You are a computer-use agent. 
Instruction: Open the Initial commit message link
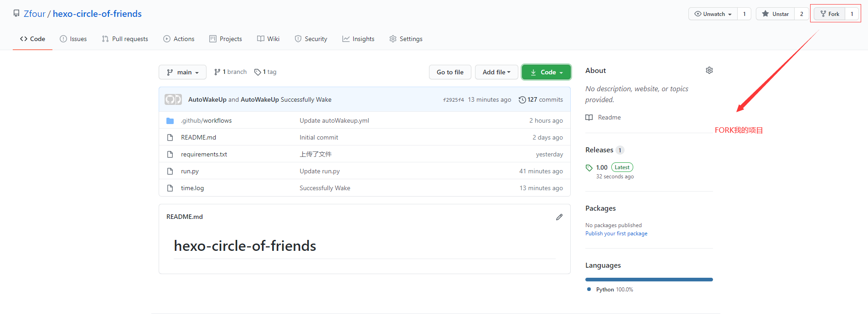pyautogui.click(x=319, y=137)
